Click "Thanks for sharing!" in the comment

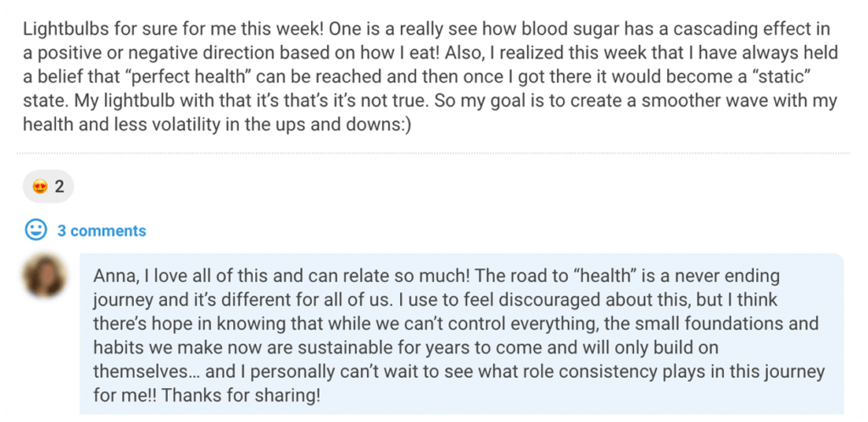[x=242, y=396]
